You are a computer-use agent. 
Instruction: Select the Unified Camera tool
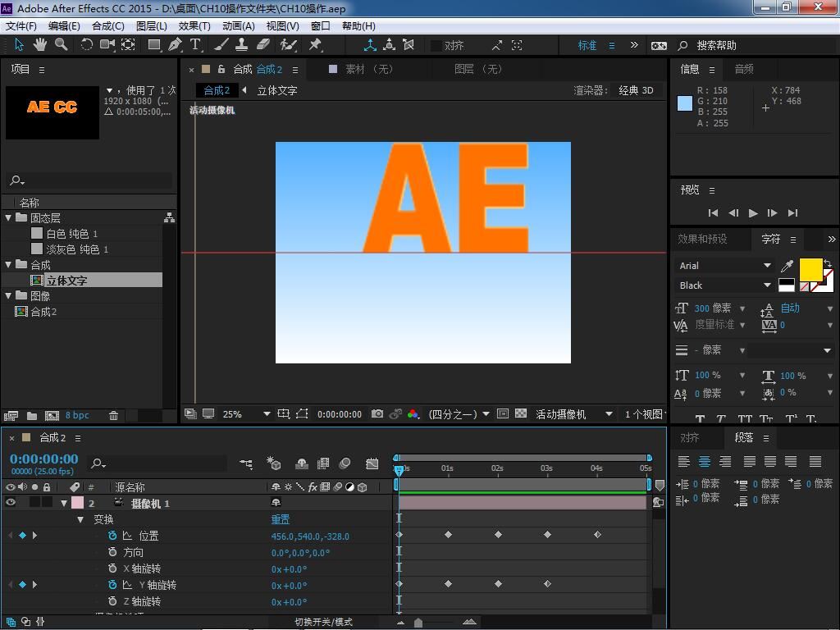tap(107, 45)
